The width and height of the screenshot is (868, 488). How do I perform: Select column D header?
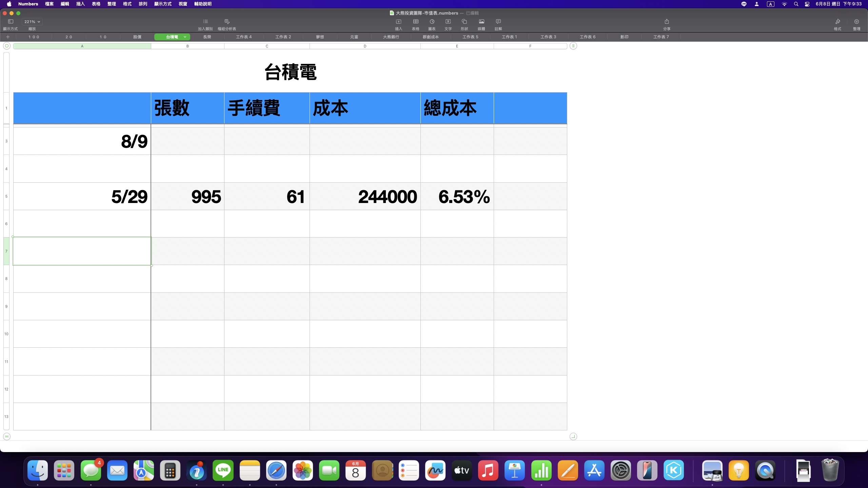tap(365, 46)
